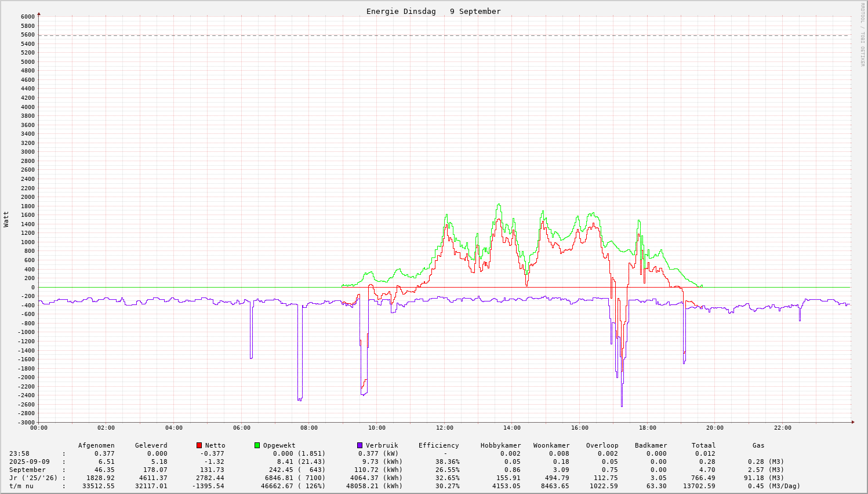
Task: Click the arrowhead atop the y-axis
Action: (39, 13)
